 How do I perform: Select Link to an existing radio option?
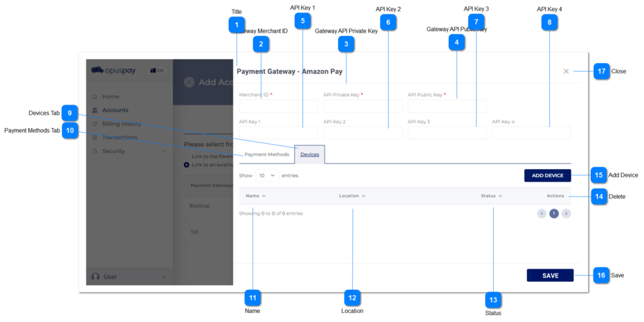pos(187,165)
